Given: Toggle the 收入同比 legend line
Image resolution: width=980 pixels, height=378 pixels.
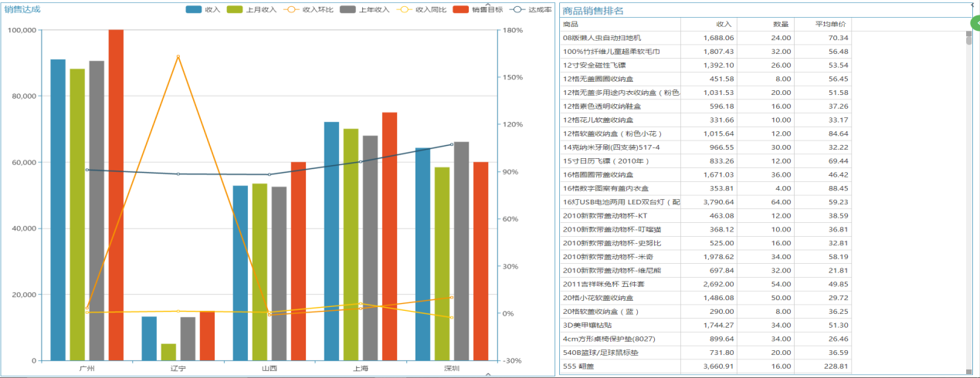Looking at the screenshot, I should pyautogui.click(x=421, y=9).
